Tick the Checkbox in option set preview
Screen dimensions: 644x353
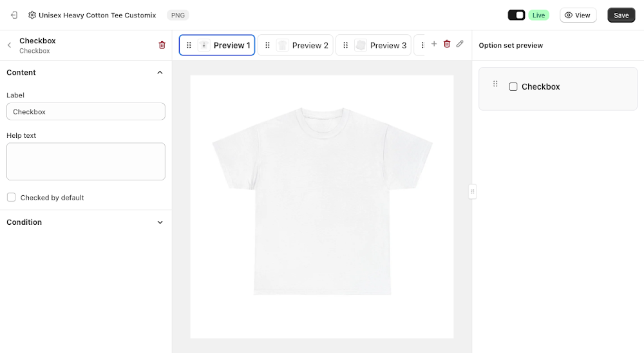point(513,87)
